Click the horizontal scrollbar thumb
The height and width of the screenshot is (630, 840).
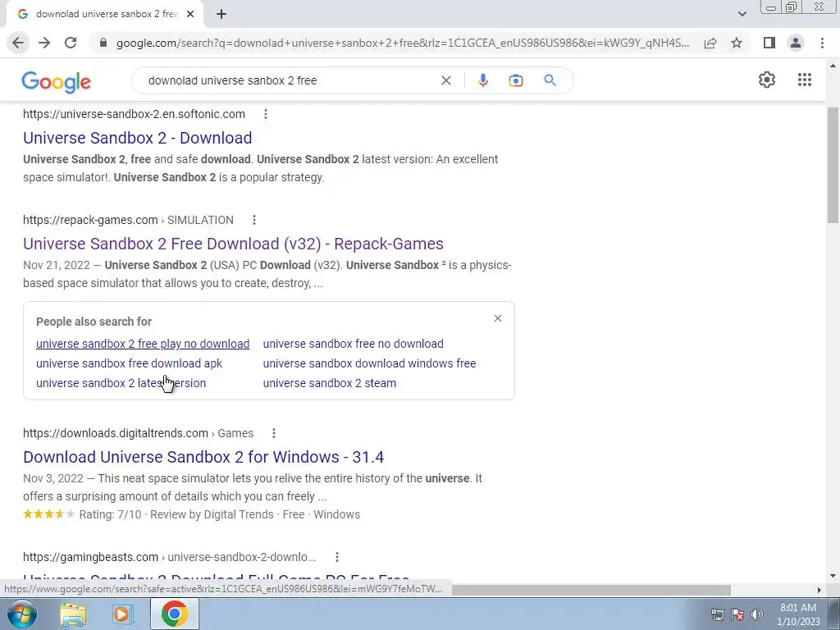coord(591,590)
